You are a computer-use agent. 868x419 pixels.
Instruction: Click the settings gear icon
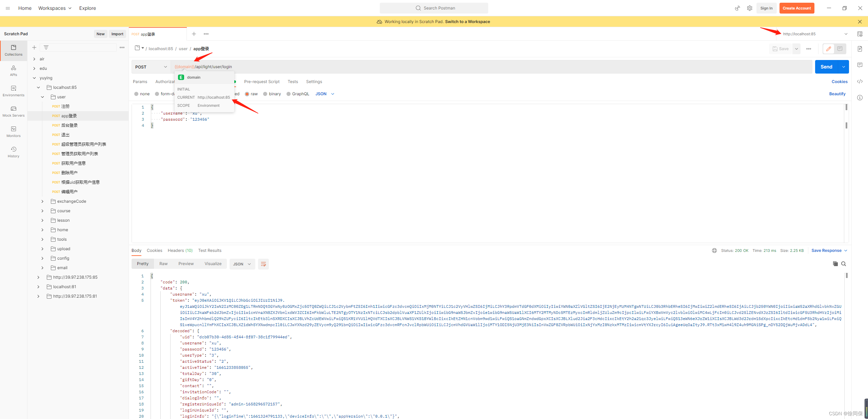point(749,8)
